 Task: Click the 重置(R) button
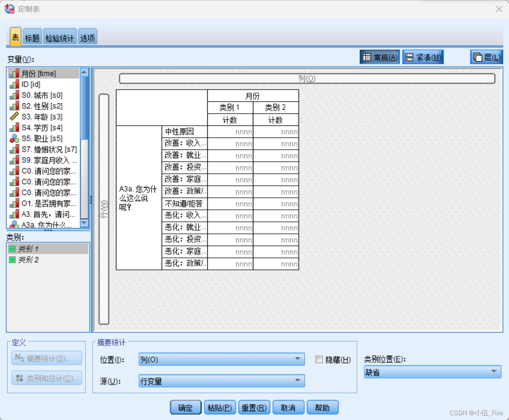[x=254, y=408]
